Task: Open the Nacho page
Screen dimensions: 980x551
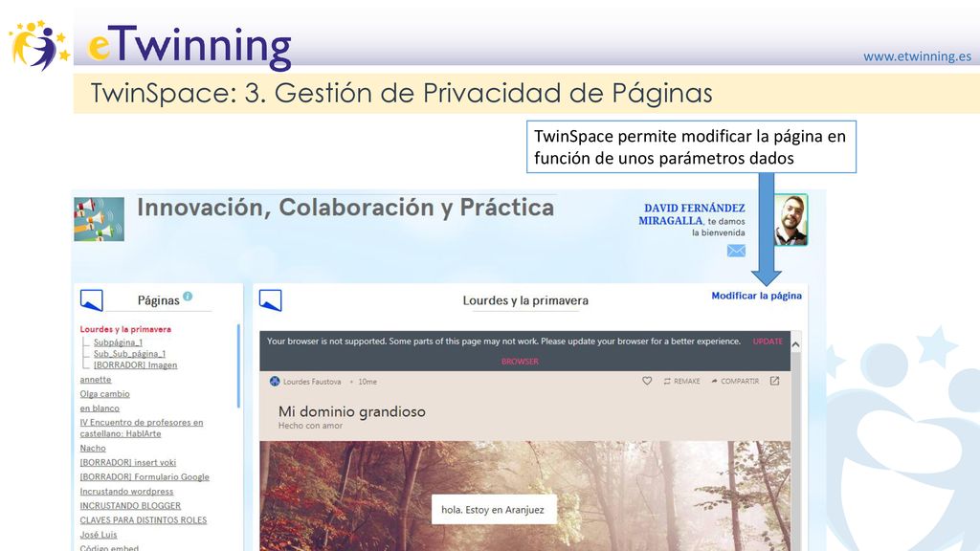Action: [93, 448]
